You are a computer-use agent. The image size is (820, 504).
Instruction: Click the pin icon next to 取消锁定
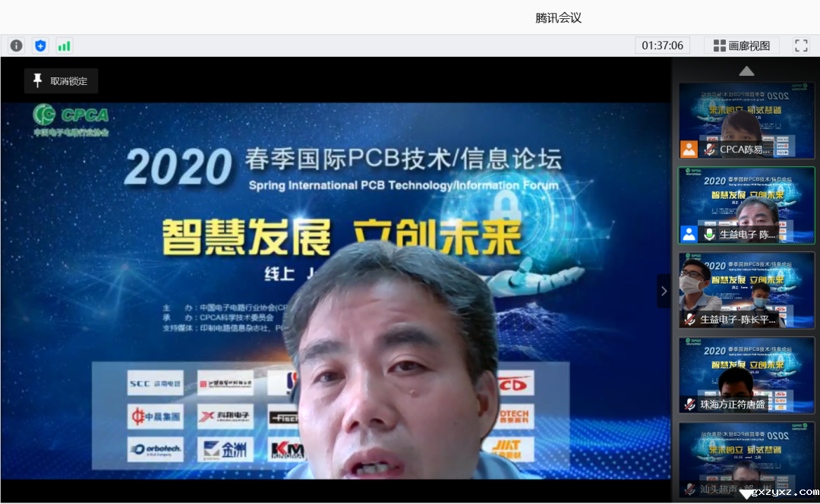pyautogui.click(x=36, y=80)
